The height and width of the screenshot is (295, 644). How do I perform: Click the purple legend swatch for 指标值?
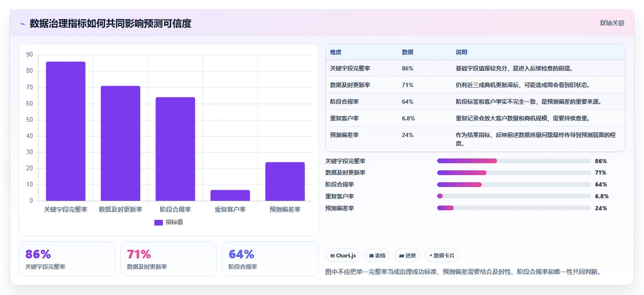(158, 222)
